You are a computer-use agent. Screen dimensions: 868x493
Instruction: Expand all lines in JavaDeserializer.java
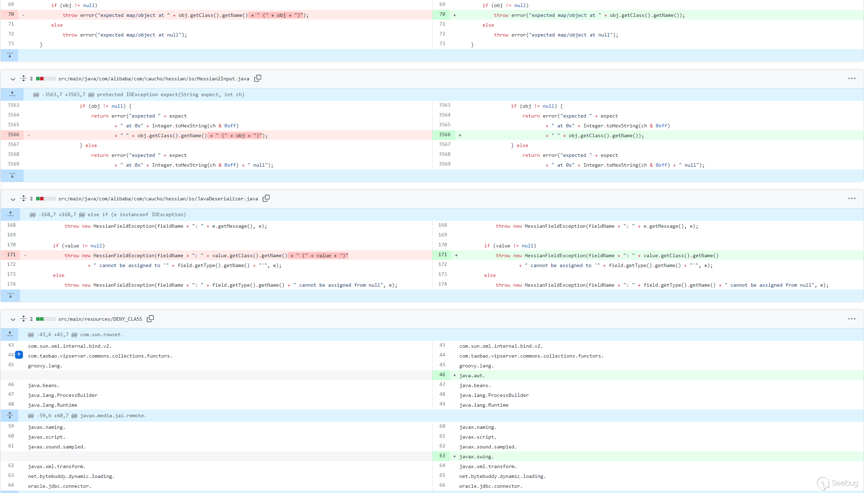tap(24, 198)
